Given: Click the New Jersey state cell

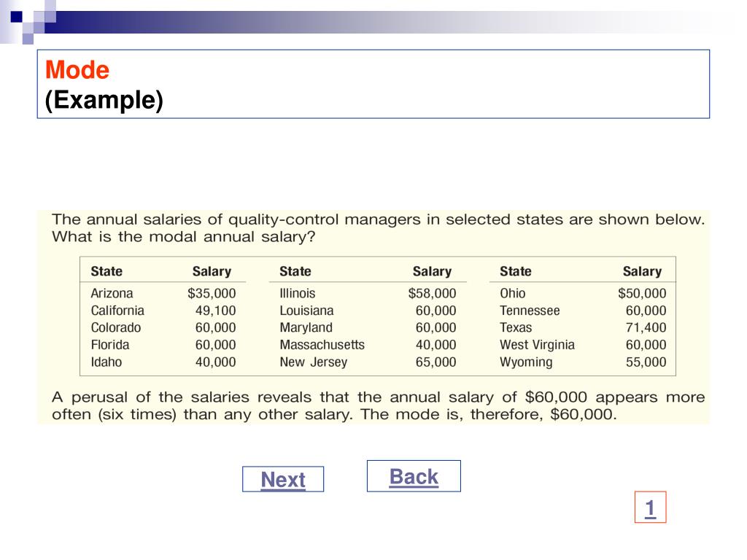Looking at the screenshot, I should 314,362.
